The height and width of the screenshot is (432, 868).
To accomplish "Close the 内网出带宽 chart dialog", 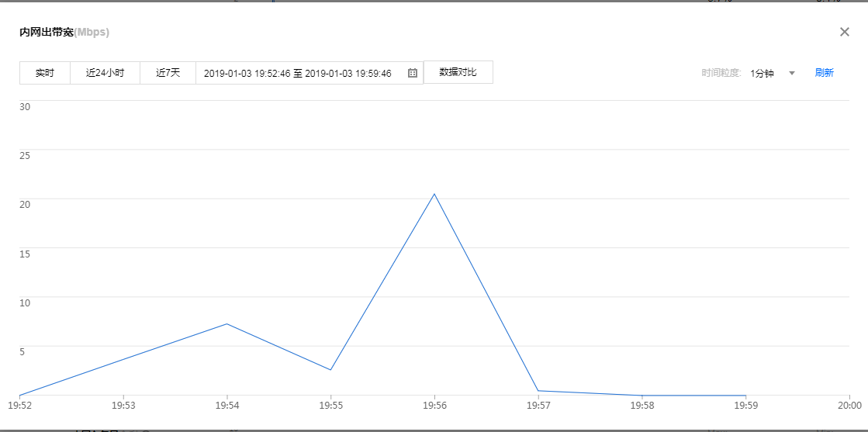I will 845,32.
